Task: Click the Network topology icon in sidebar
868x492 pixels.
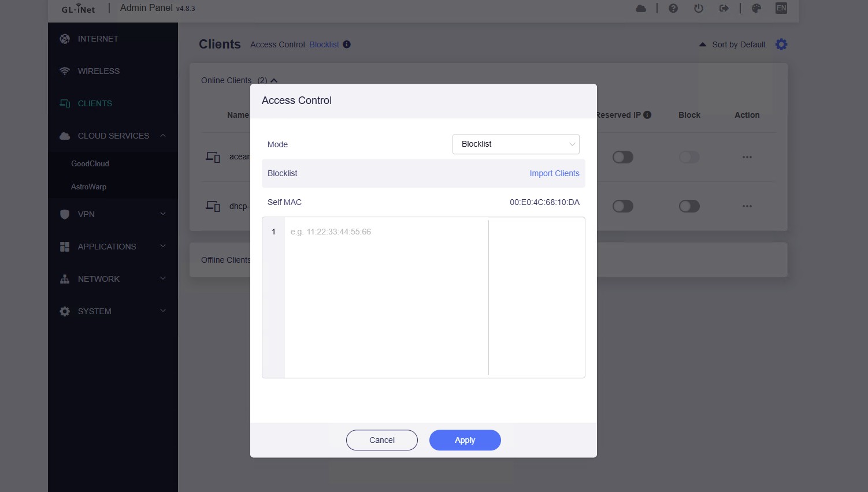Action: 65,279
